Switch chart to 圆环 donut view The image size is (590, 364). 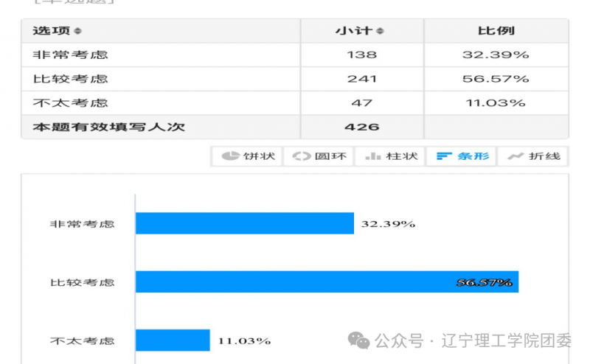(x=319, y=156)
